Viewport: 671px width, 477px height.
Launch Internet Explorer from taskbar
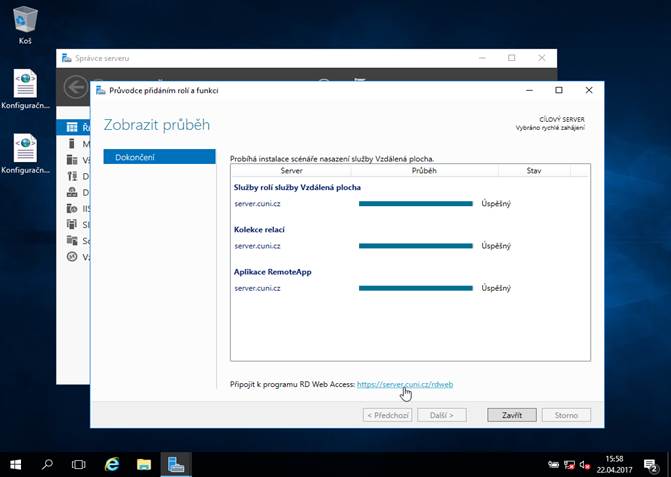click(x=112, y=465)
